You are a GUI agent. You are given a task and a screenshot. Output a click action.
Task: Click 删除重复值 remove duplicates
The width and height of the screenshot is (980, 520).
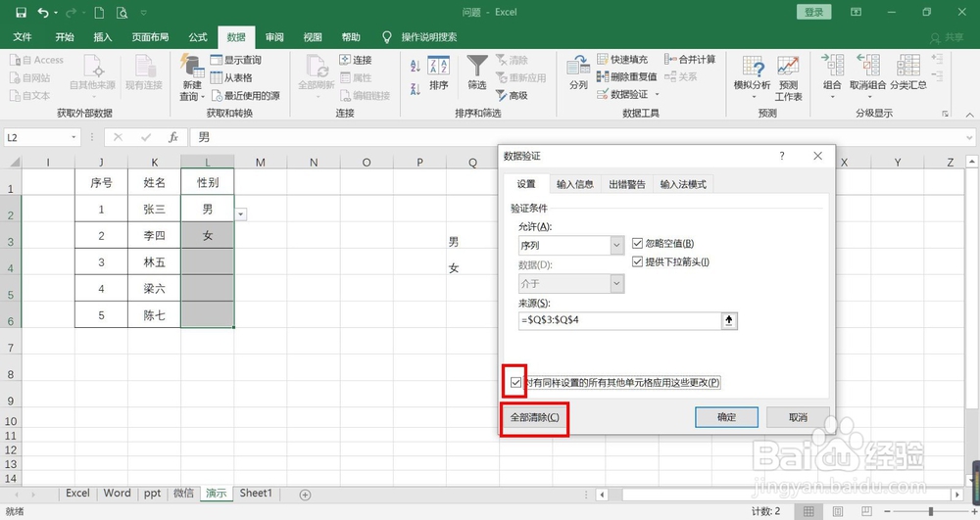click(x=626, y=76)
